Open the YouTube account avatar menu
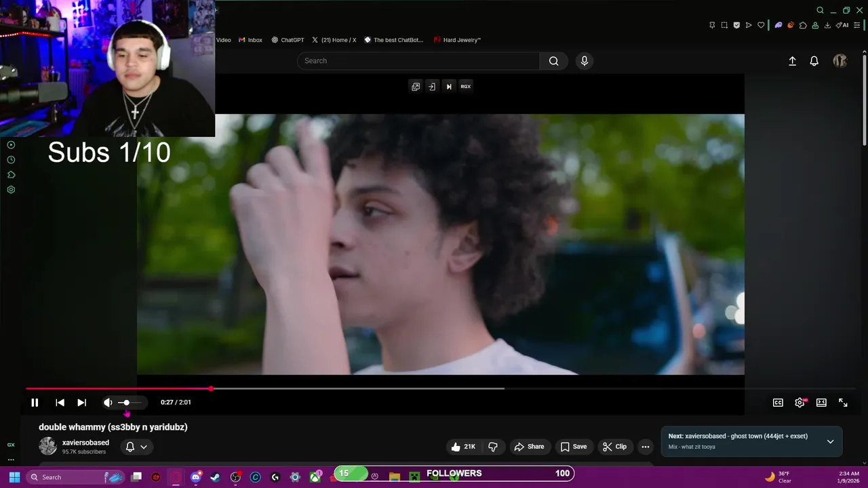 tap(840, 61)
